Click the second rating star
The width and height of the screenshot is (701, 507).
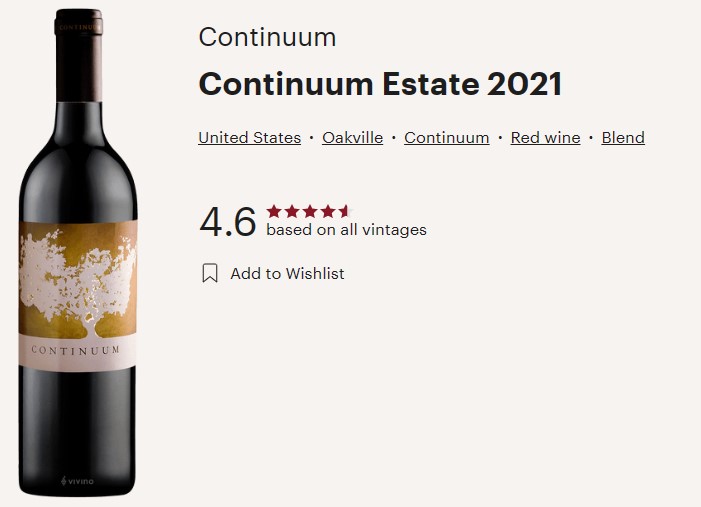click(x=291, y=211)
